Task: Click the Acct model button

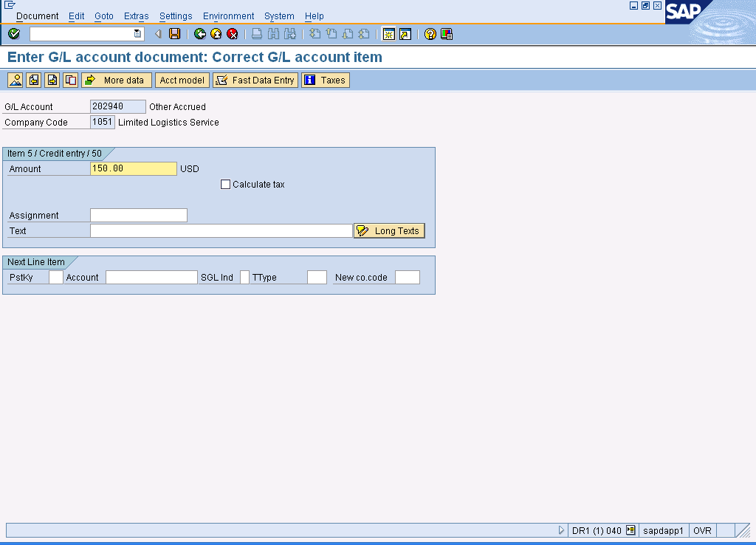Action: pyautogui.click(x=182, y=80)
